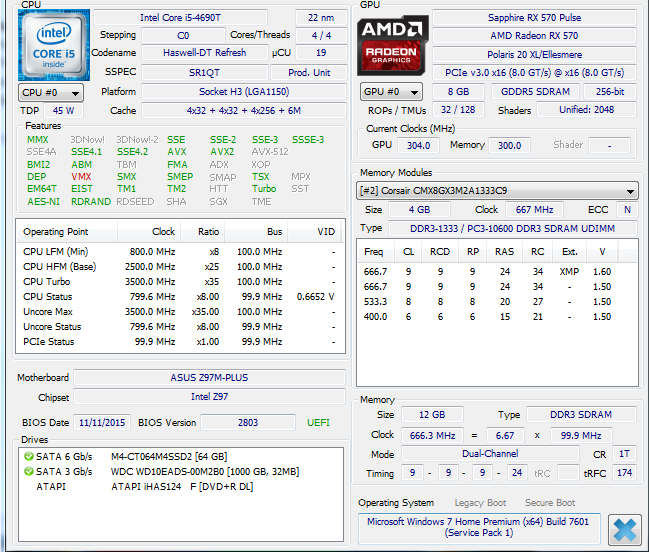
Task: Click the Intel Core i5 logo
Action: click(x=54, y=45)
